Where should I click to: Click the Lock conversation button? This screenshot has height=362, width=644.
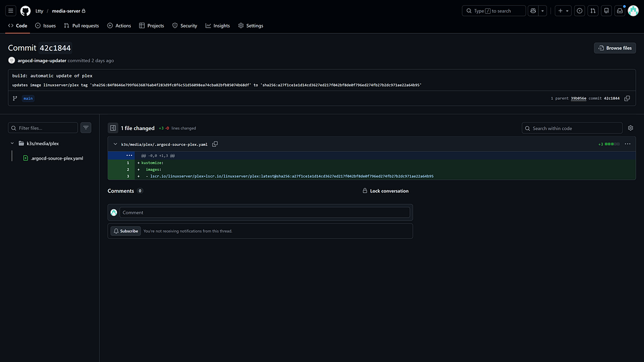click(386, 191)
